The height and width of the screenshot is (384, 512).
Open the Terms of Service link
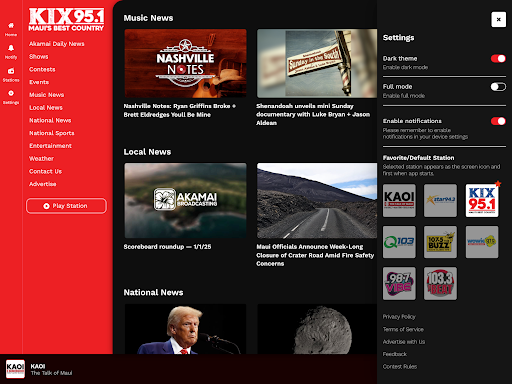403,329
